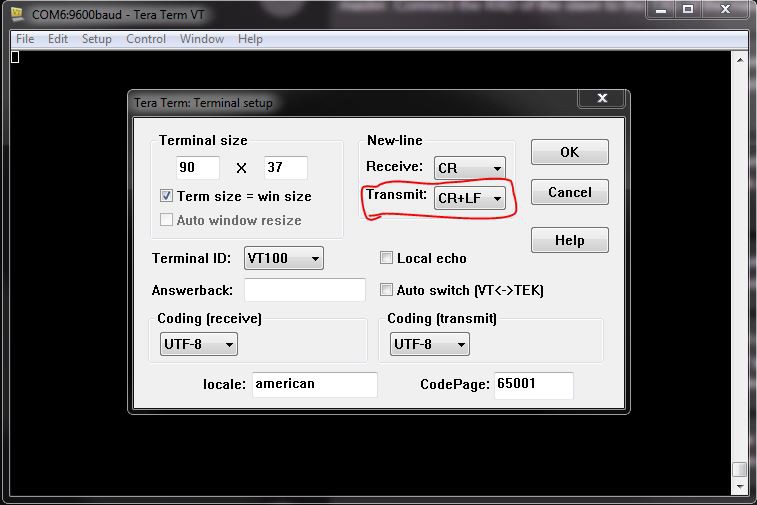This screenshot has width=757, height=505.
Task: Open the Coding (receive) UTF-8 dropdown
Action: (x=198, y=344)
